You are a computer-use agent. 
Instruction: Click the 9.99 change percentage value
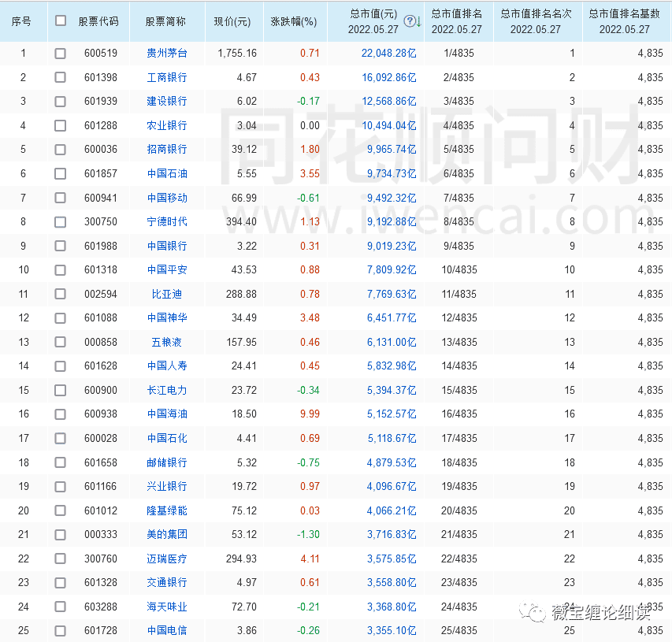click(310, 414)
